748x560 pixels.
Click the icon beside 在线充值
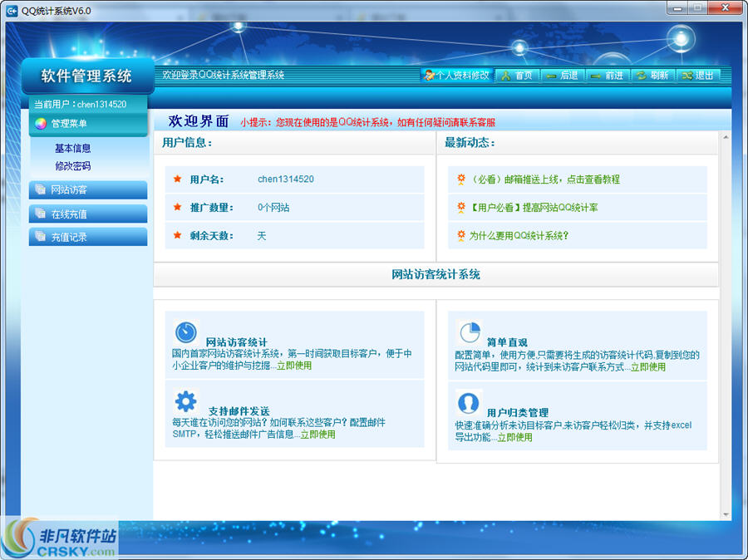(41, 213)
